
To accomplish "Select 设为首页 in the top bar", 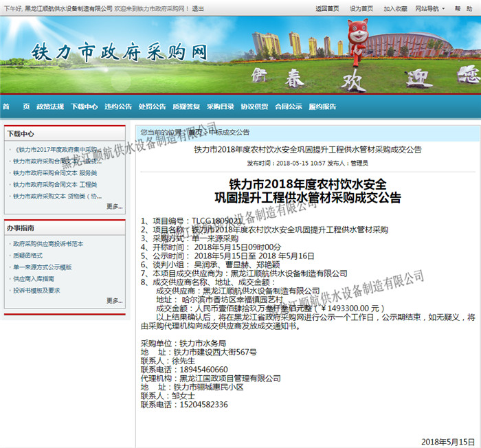I will 361,8.
